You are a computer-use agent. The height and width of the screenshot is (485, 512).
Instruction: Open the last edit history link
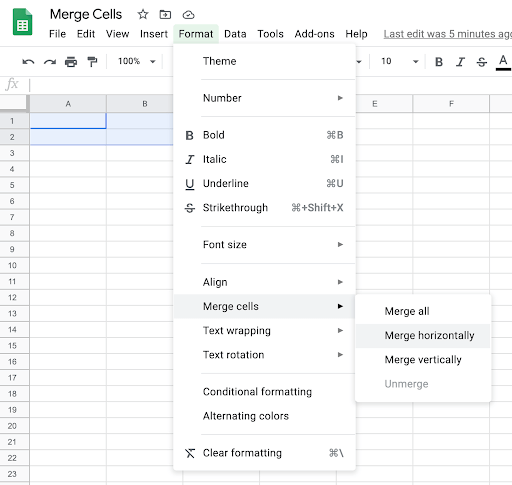(x=448, y=34)
